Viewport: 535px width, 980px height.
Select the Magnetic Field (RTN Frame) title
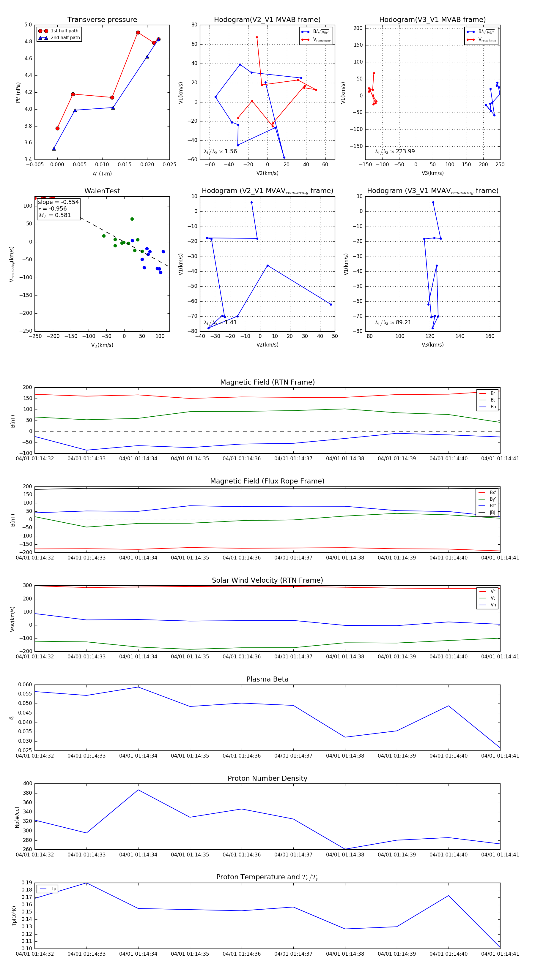tap(267, 382)
